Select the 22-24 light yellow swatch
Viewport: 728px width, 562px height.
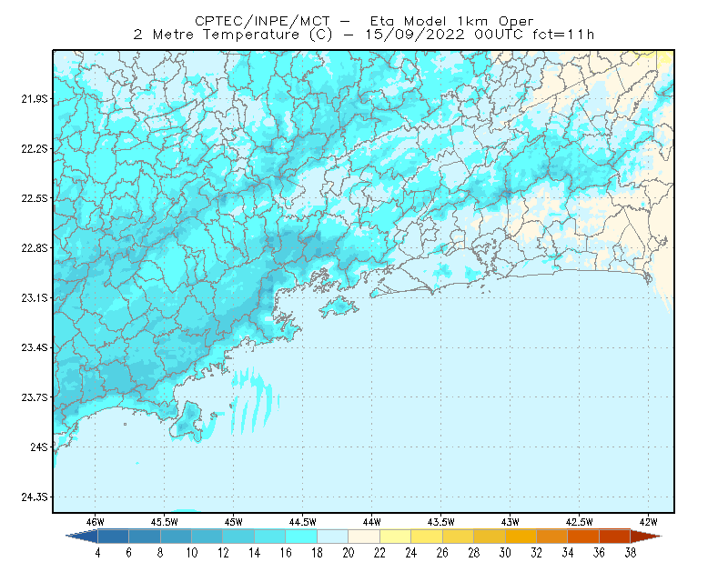396,537
